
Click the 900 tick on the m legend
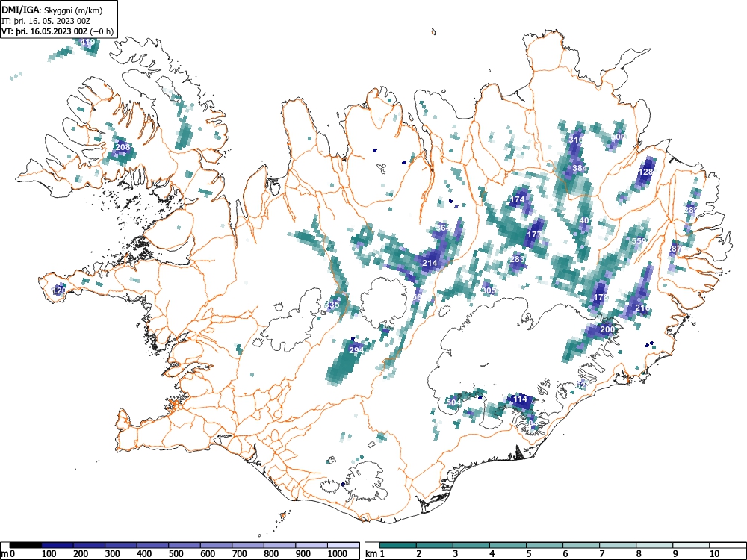[x=303, y=554]
